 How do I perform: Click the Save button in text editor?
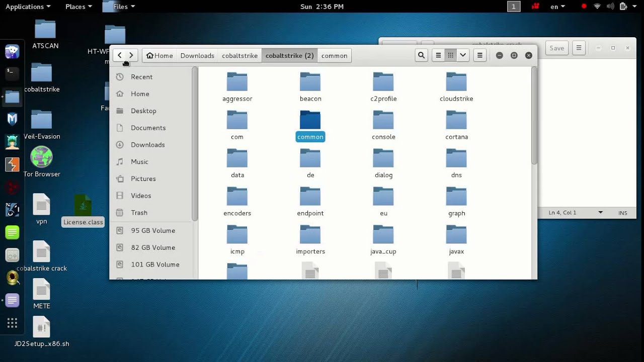(x=557, y=48)
